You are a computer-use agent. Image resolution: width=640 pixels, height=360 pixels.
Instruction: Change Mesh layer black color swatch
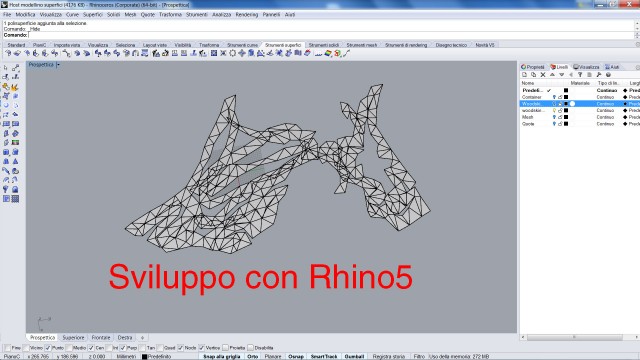click(566, 117)
